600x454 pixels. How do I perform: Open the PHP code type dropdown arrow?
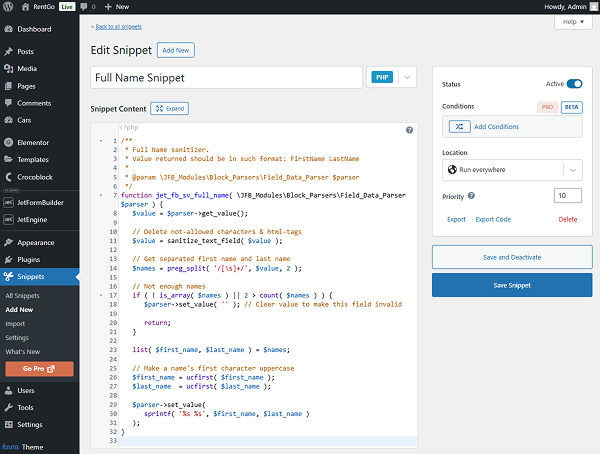coord(406,77)
